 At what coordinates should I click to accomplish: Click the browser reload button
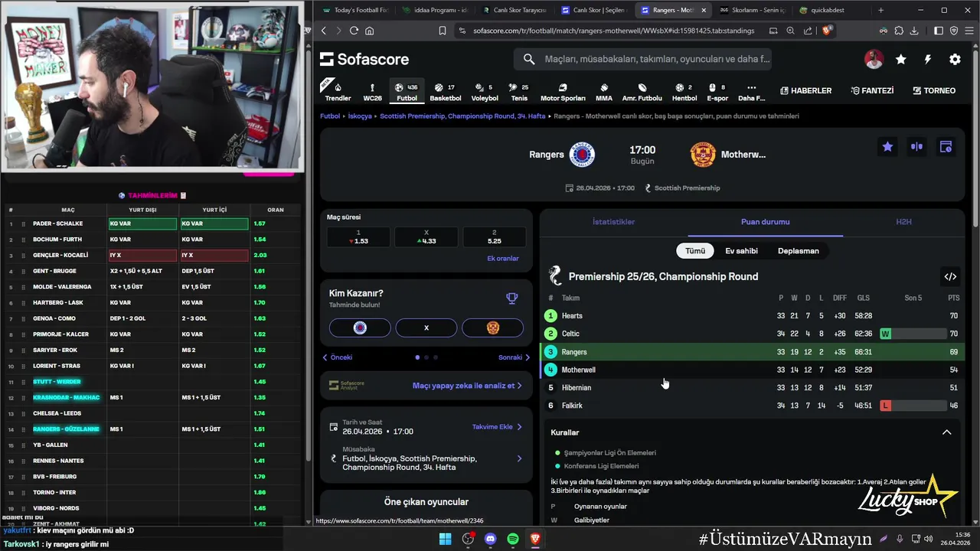[354, 31]
